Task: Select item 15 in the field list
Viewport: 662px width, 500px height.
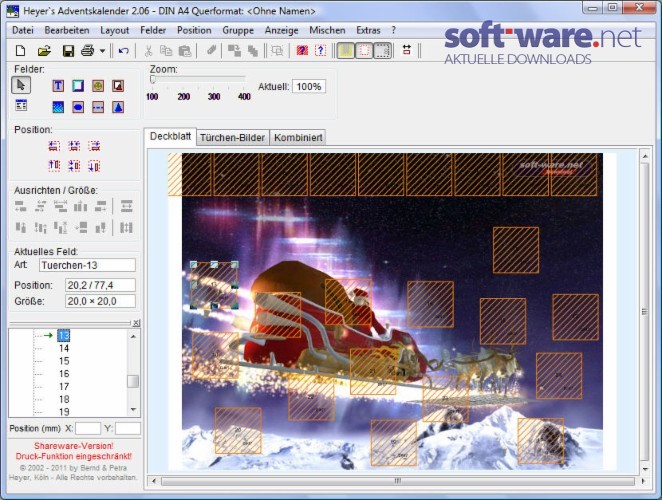Action: point(64,361)
